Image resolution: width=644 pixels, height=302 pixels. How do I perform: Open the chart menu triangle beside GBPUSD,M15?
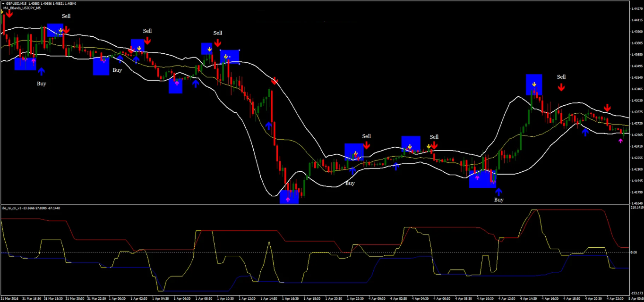pos(3,3)
